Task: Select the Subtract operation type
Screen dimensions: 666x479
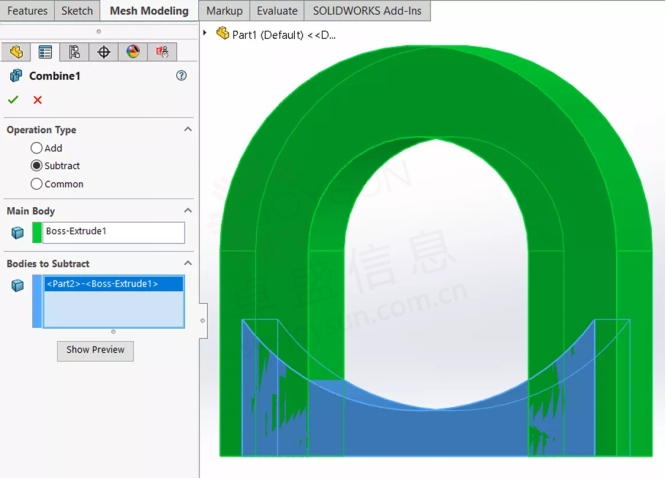Action: (x=37, y=166)
